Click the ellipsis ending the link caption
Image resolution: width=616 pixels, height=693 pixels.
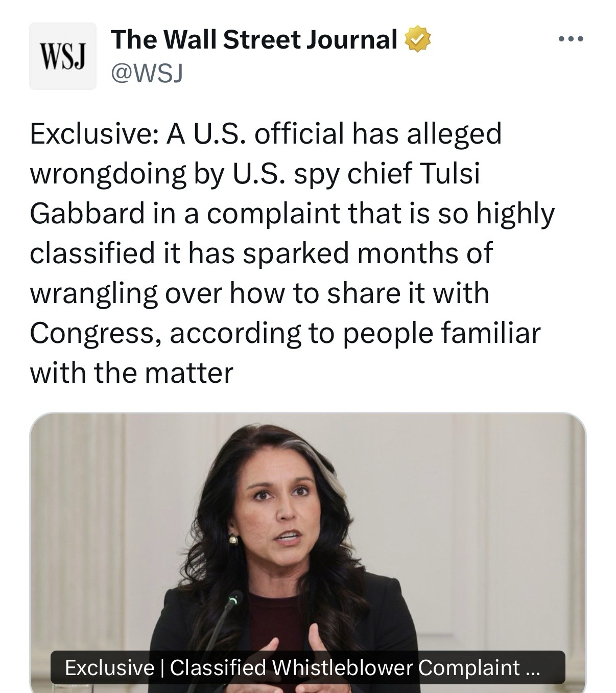(532, 667)
